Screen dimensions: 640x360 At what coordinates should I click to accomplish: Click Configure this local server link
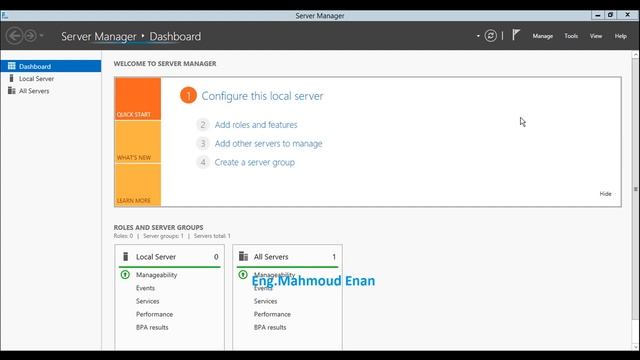(262, 96)
